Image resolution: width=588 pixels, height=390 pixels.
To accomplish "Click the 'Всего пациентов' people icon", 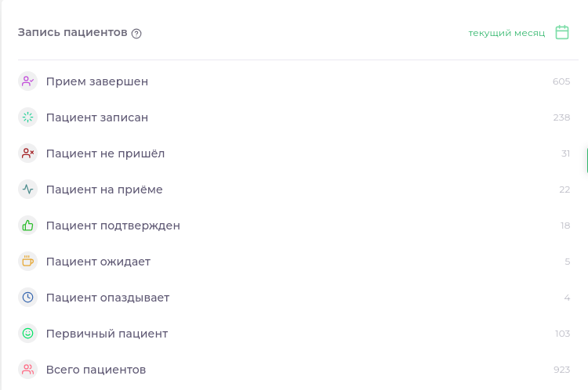I will click(x=28, y=370).
